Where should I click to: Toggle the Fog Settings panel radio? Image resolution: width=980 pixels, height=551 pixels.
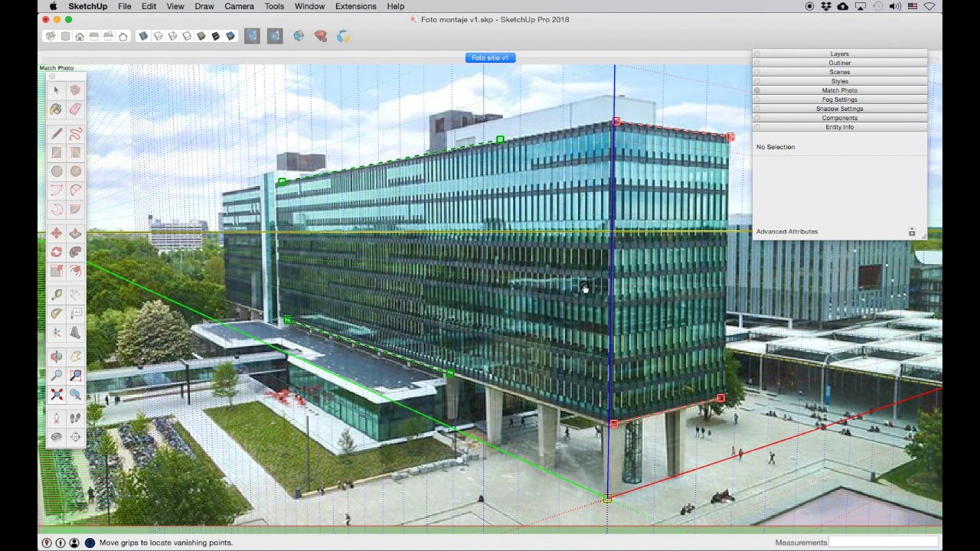pyautogui.click(x=757, y=99)
